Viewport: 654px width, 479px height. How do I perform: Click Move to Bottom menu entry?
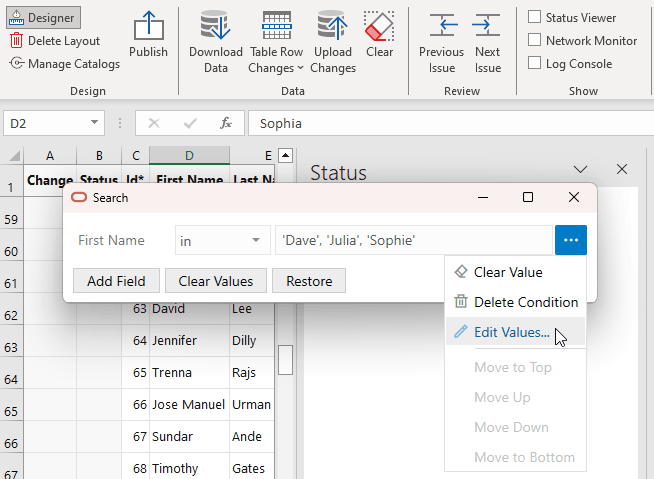pos(516,457)
